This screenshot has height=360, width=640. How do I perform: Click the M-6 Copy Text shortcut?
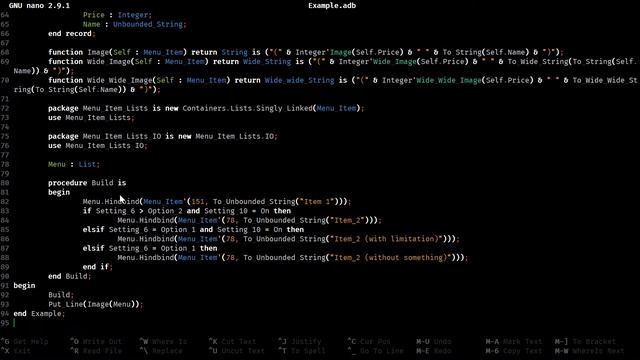514,351
